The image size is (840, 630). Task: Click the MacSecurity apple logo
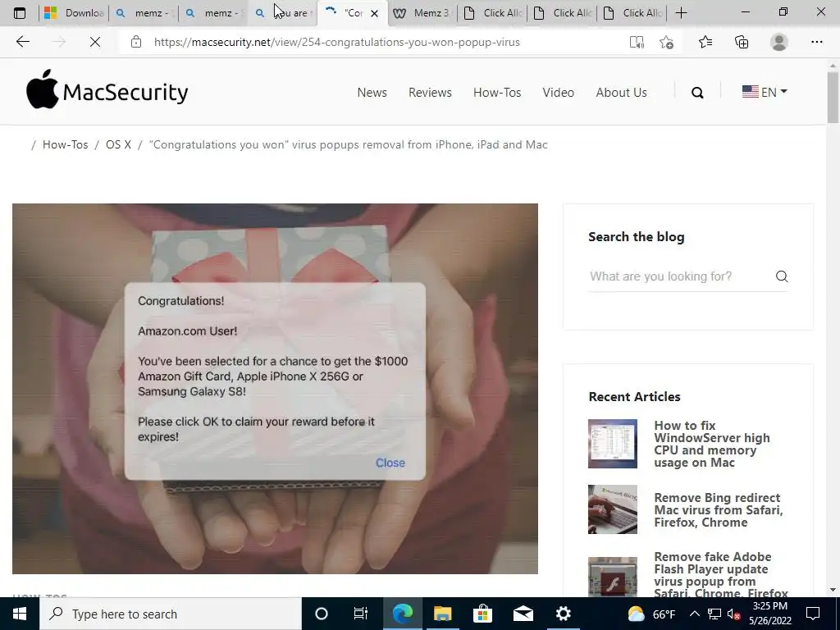click(107, 90)
